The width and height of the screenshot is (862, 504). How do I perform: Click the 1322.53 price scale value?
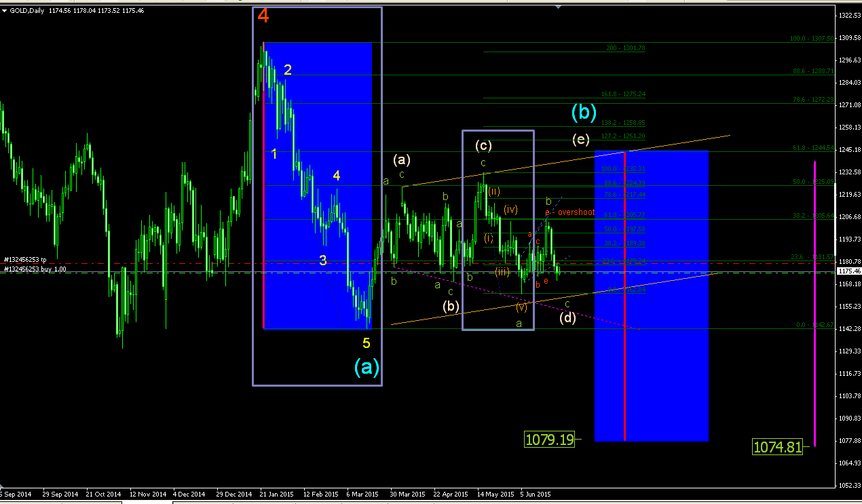(x=848, y=15)
